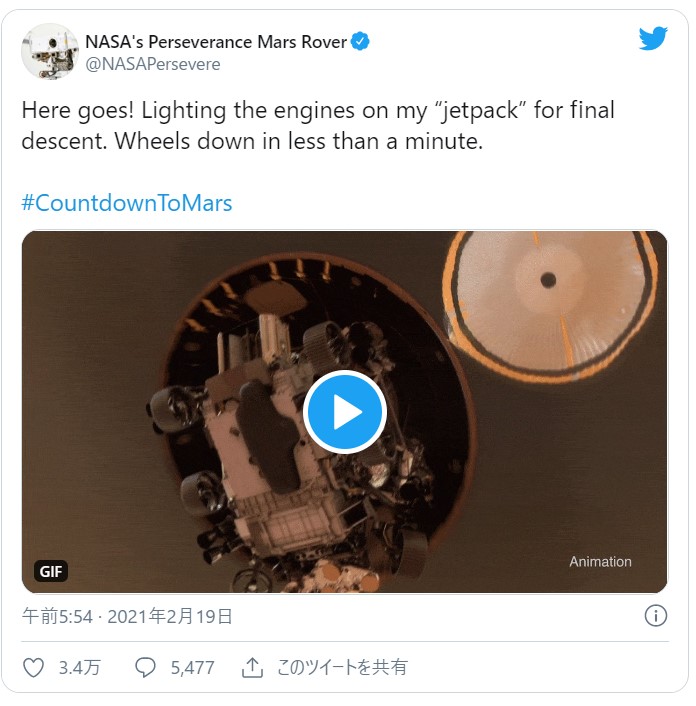Click the 5,477 reply count
This screenshot has height=706, width=696.
coord(192,667)
